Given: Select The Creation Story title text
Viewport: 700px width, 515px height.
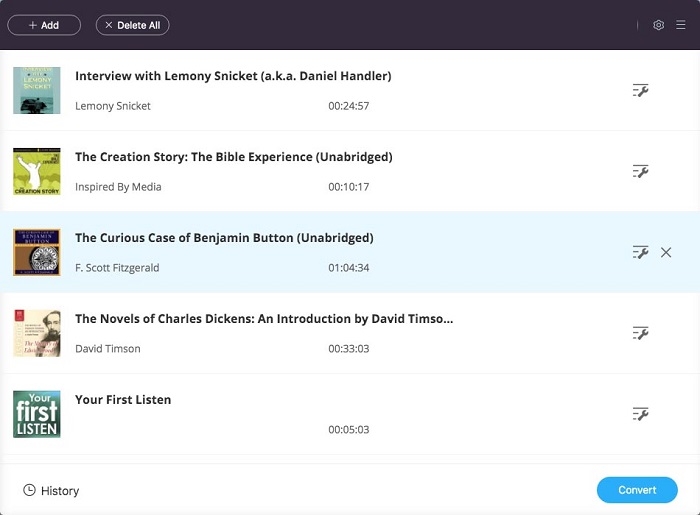Looking at the screenshot, I should click(233, 157).
